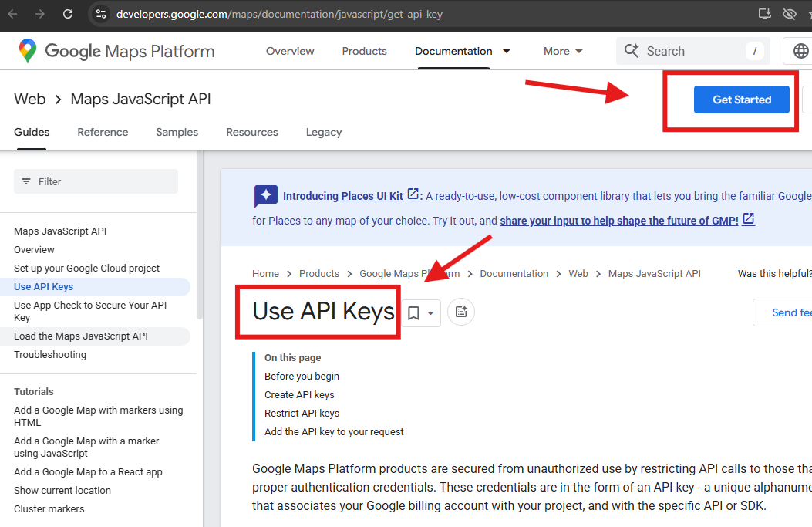812x527 pixels.
Task: Click Products in the breadcrumb trail
Action: pos(319,274)
